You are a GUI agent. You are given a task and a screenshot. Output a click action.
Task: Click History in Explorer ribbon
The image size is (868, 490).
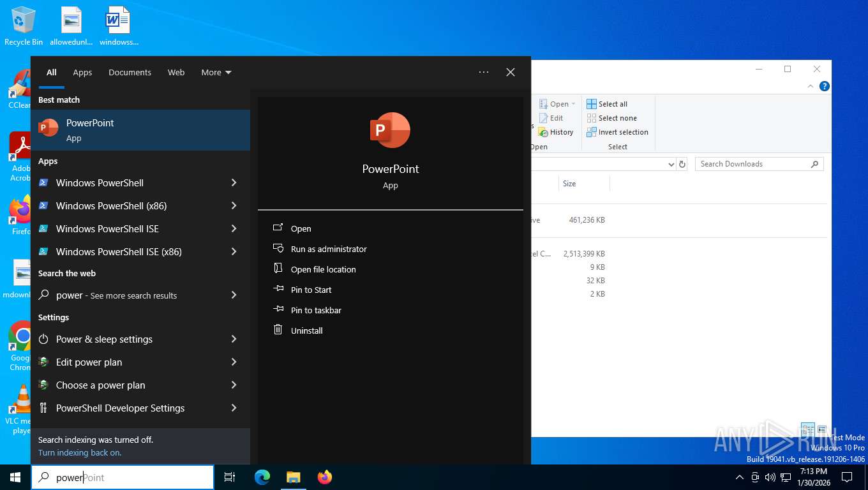(556, 132)
